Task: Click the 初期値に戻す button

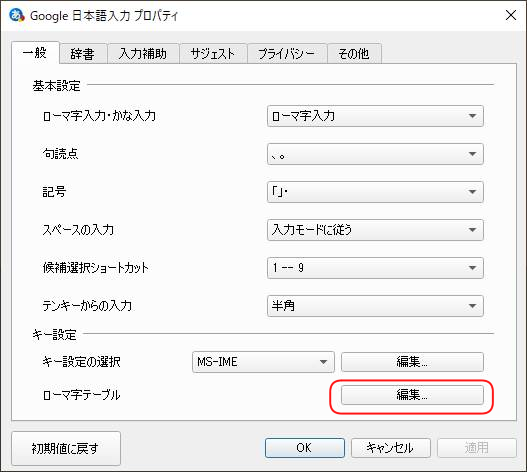Action: [66, 448]
